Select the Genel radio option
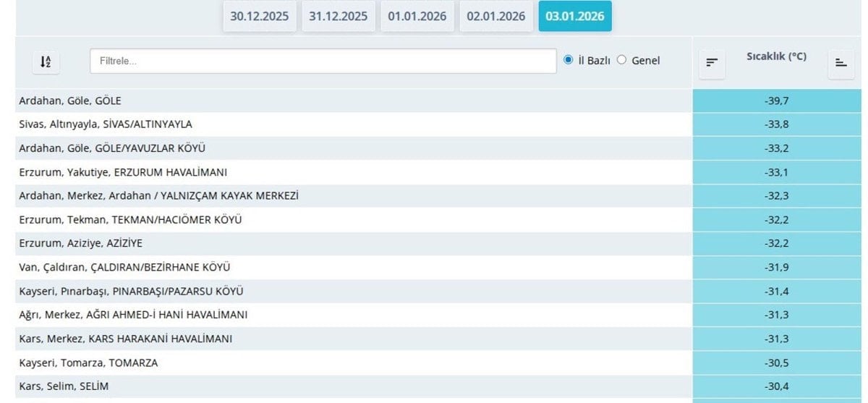This screenshot has height=403, width=868. pyautogui.click(x=621, y=60)
